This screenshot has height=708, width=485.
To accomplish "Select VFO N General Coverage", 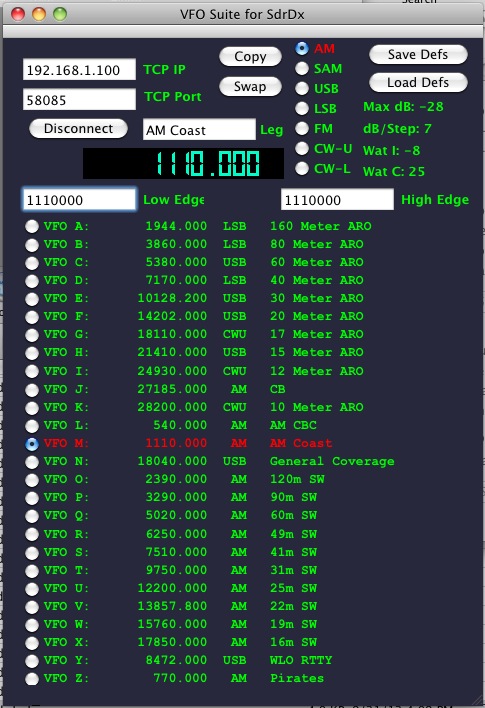I will 32,461.
